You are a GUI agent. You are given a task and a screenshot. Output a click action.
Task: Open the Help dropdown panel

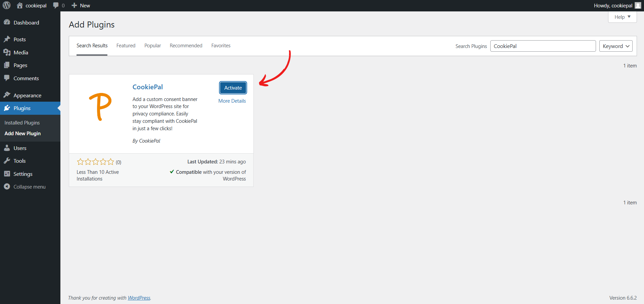[622, 17]
